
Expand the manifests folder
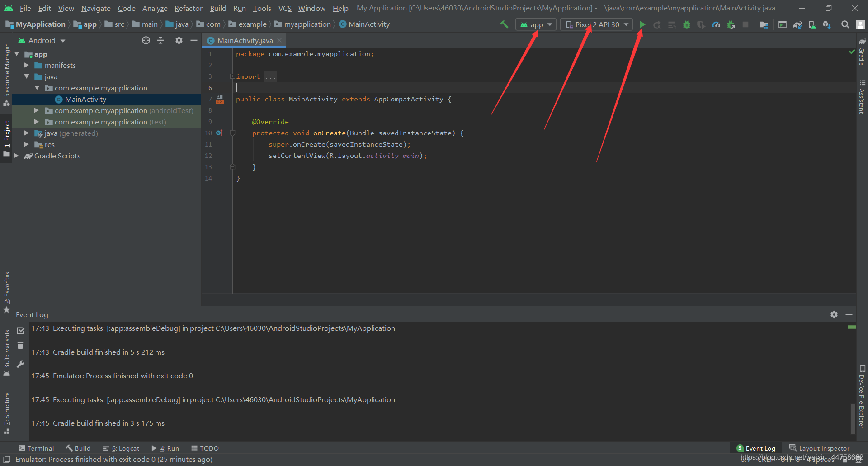(x=27, y=65)
